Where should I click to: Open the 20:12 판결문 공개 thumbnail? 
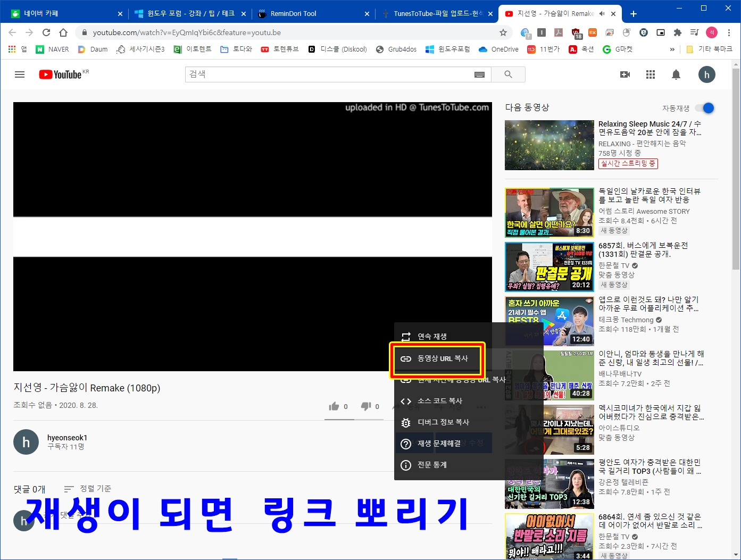point(549,266)
